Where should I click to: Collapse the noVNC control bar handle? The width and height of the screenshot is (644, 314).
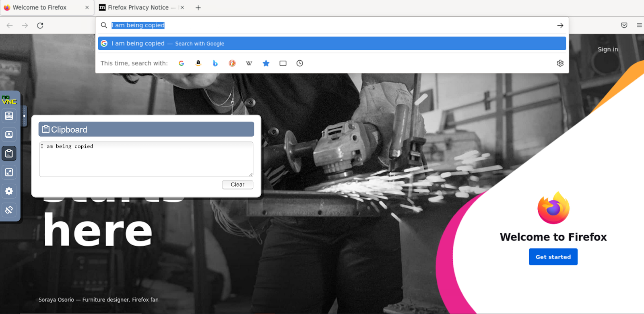[24, 116]
